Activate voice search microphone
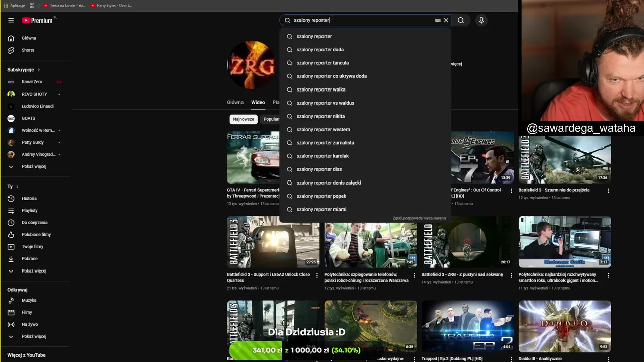Screen dimensions: 644x362 (x=481, y=20)
